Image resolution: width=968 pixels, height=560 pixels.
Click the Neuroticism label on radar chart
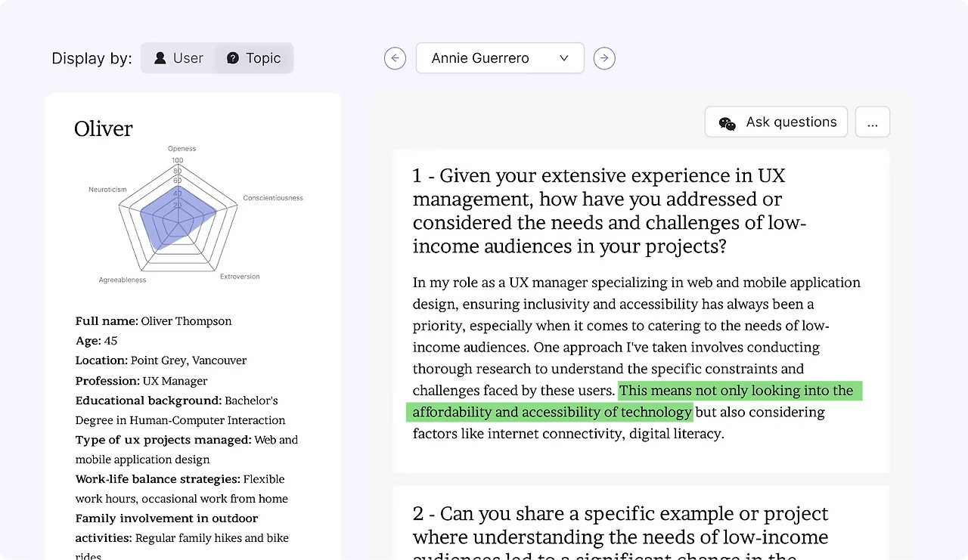[x=107, y=190]
